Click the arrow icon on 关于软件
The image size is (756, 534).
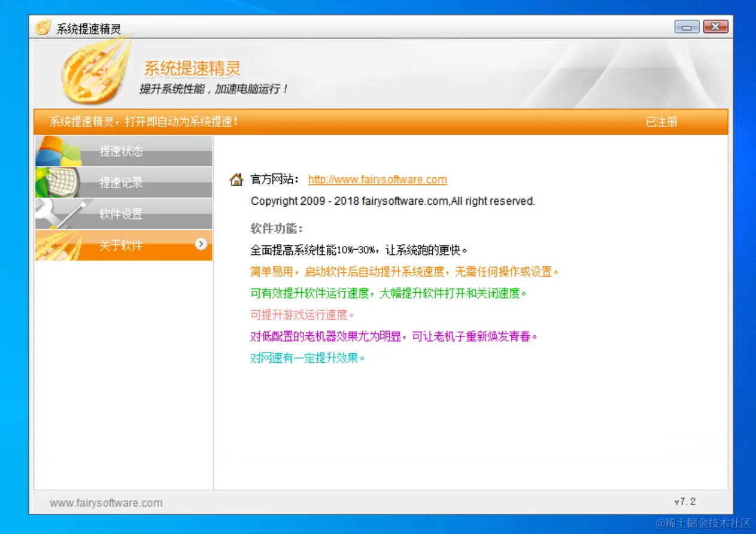click(x=201, y=244)
